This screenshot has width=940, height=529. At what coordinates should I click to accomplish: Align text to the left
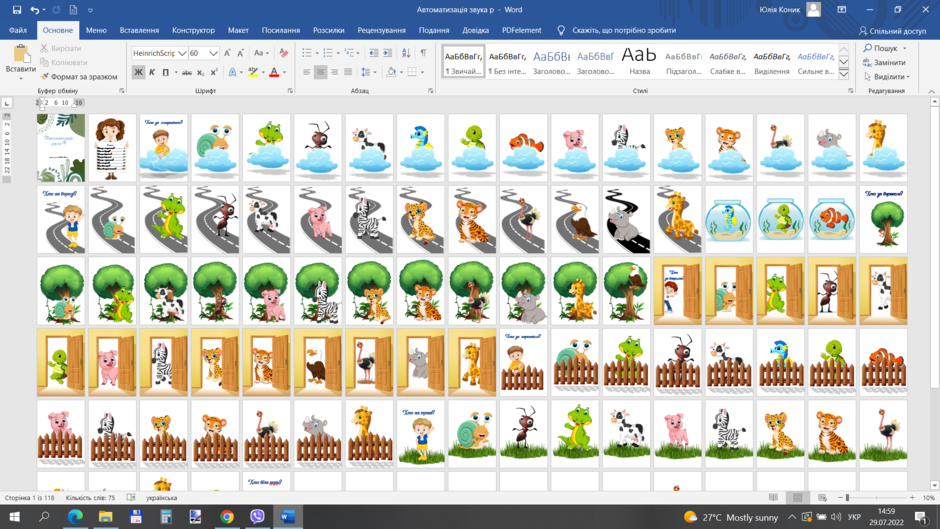307,73
